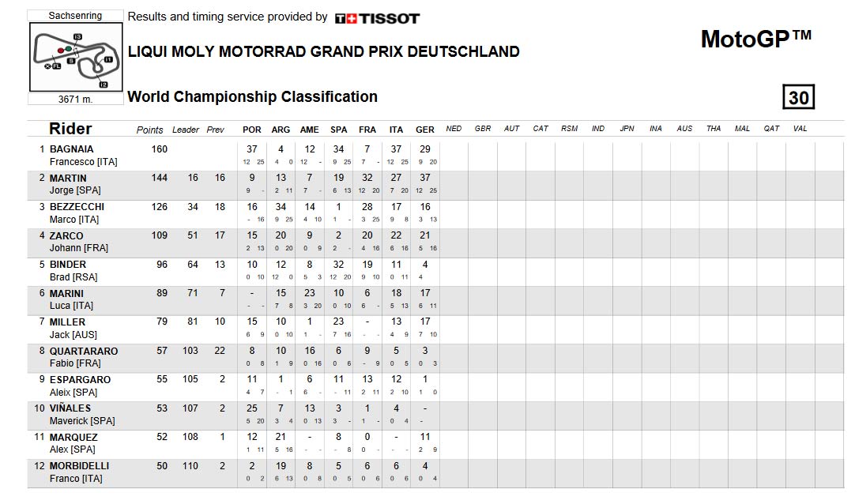Click the Tissot logo
Image resolution: width=855 pixels, height=504 pixels.
377,18
